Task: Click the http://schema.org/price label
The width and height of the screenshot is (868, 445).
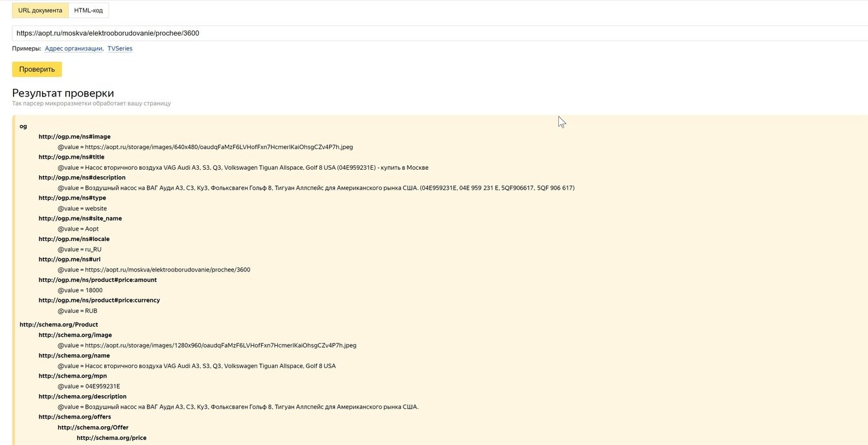Action: [111, 438]
